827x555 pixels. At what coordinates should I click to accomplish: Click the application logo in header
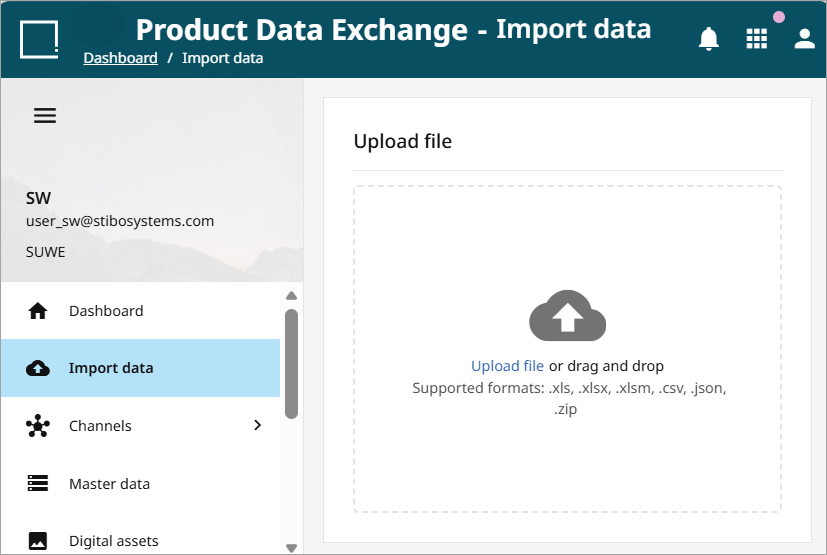39,40
